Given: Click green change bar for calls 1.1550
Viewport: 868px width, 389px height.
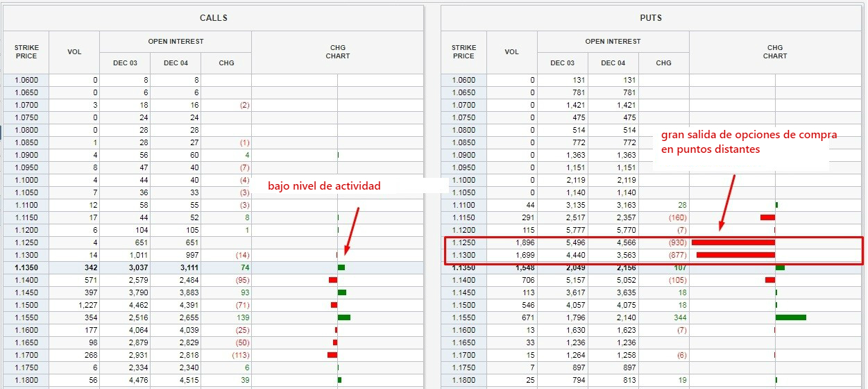Looking at the screenshot, I should click(x=343, y=317).
